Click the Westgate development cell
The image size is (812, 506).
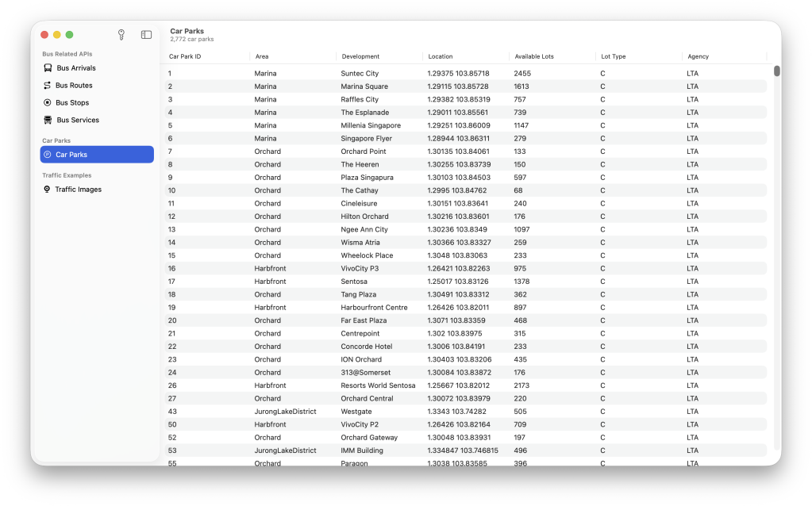pos(356,412)
